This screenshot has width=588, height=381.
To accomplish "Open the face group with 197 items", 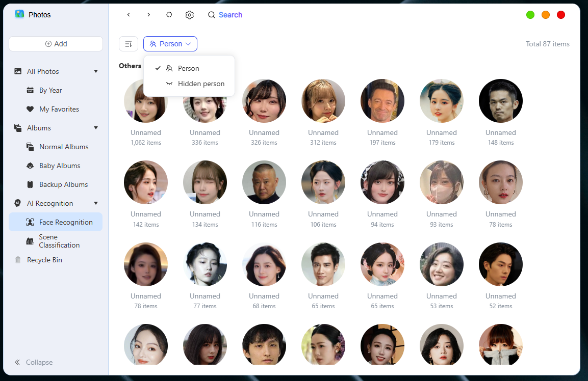I will 382,101.
